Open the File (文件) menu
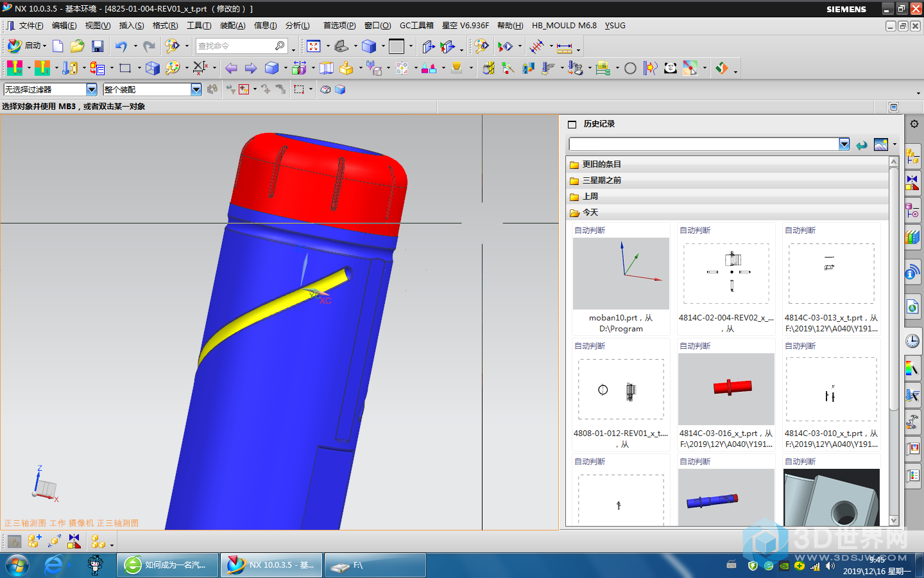This screenshot has width=924, height=578. (31, 26)
